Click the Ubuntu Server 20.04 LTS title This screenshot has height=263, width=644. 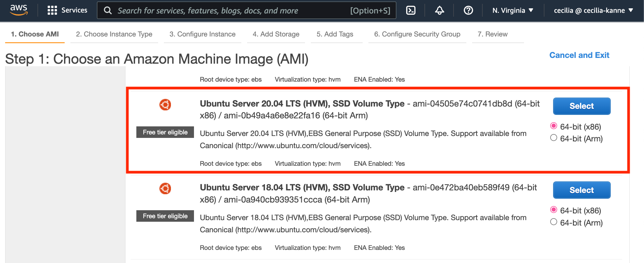pyautogui.click(x=302, y=104)
